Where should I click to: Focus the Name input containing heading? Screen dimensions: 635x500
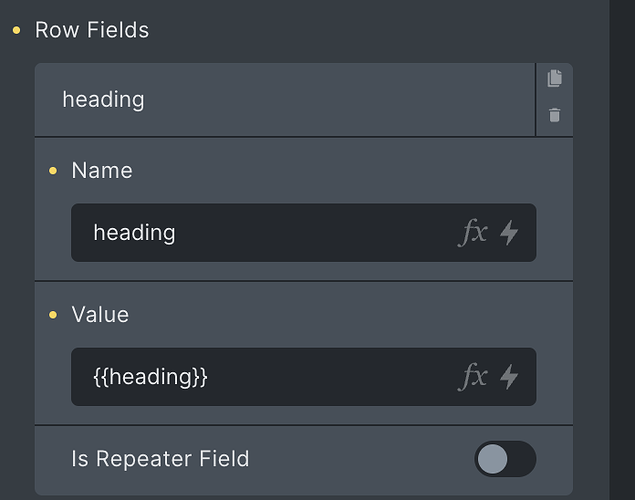(x=263, y=232)
